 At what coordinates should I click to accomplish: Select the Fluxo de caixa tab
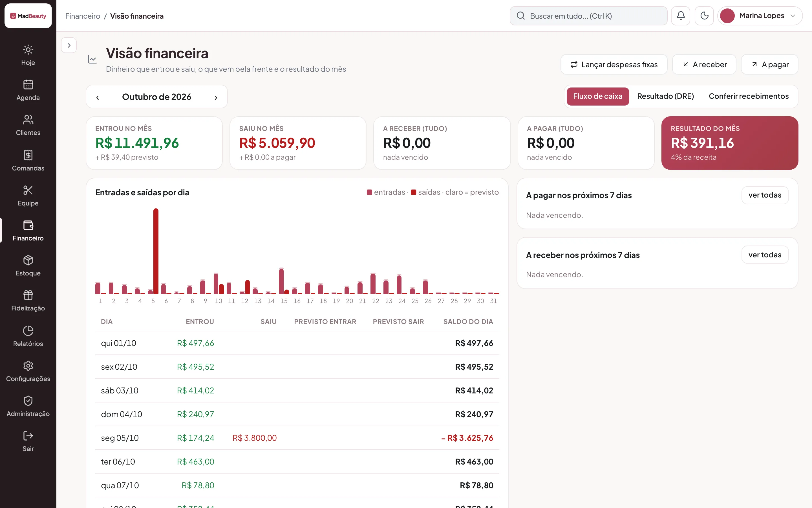click(x=598, y=97)
